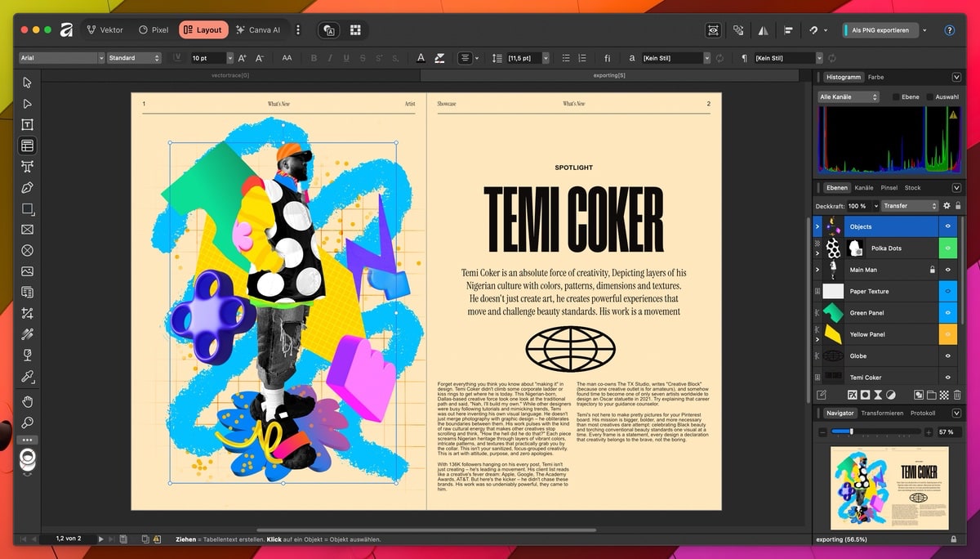The image size is (980, 559).
Task: Toggle visibility of the Globe layer
Action: click(948, 356)
